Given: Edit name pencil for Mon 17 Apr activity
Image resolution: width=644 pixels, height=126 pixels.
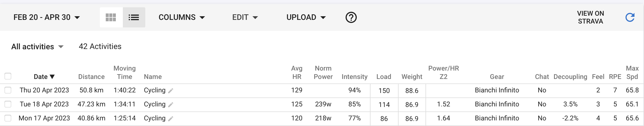Looking at the screenshot, I should click(171, 119).
